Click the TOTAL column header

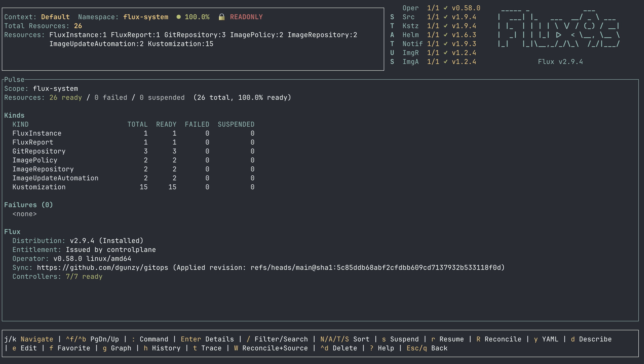click(138, 125)
